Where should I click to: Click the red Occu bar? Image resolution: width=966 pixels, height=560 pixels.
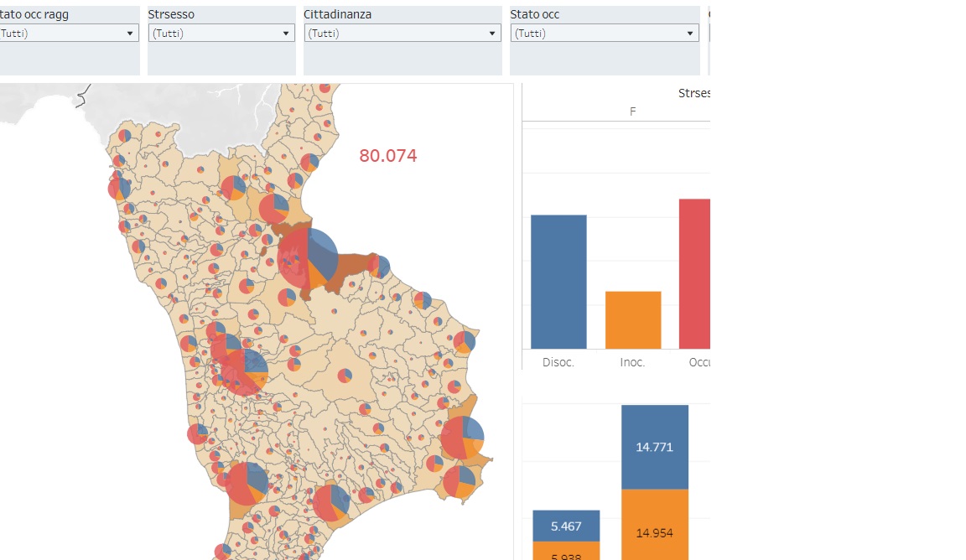[x=694, y=273]
